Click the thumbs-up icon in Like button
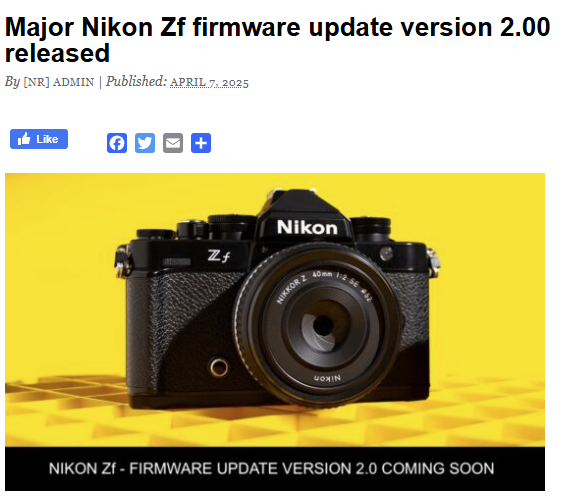This screenshot has width=577, height=498. tap(24, 139)
